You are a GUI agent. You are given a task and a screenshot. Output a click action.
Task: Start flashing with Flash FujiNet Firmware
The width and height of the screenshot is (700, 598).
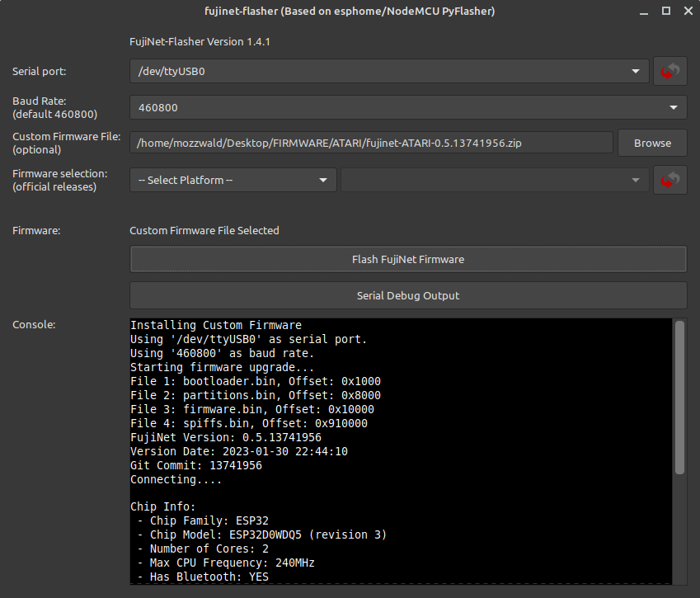pos(407,259)
